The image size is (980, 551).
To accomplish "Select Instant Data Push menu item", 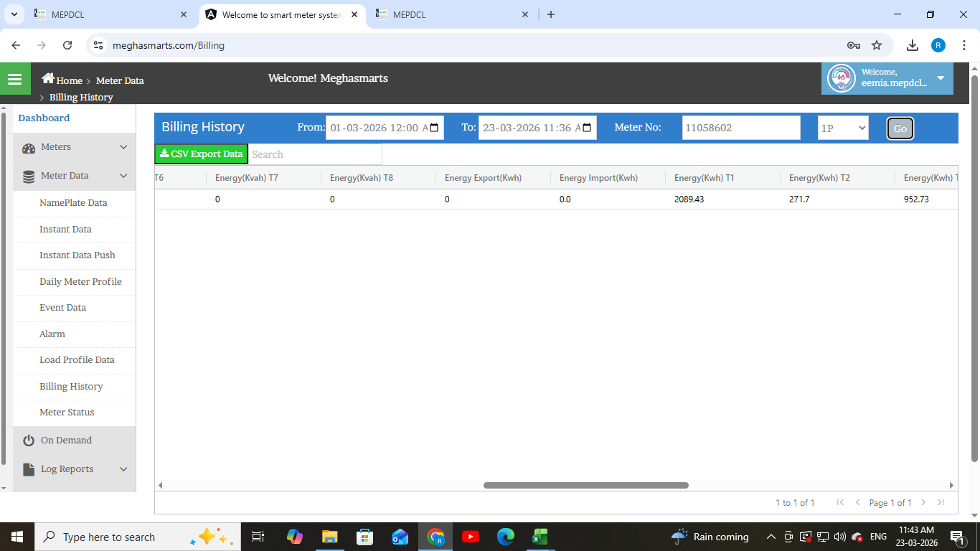I will (77, 255).
